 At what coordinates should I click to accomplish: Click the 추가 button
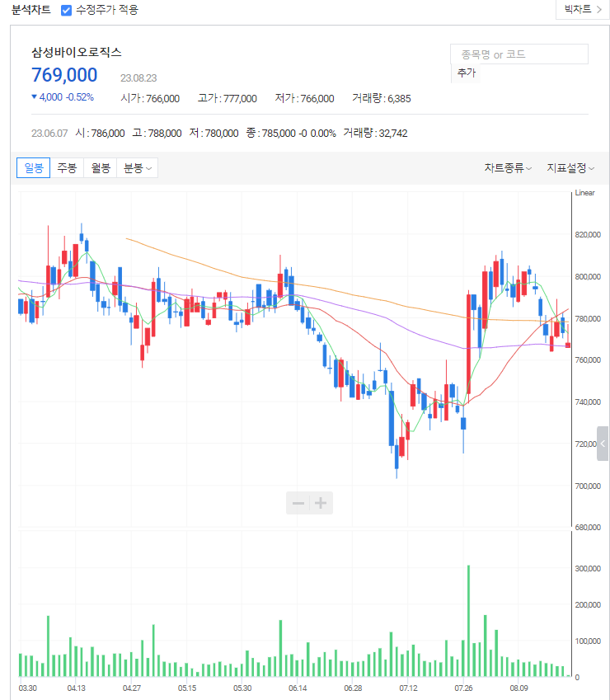coord(467,73)
